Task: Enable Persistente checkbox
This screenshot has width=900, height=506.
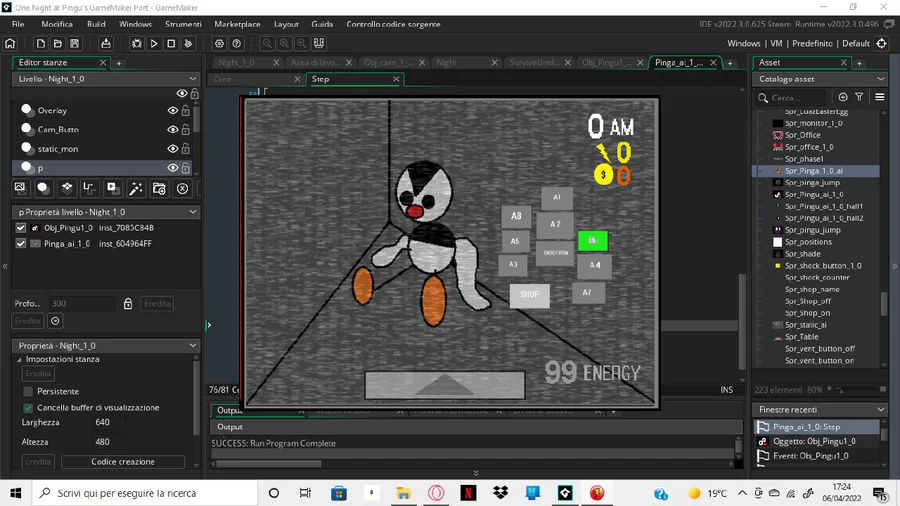Action: click(x=28, y=391)
